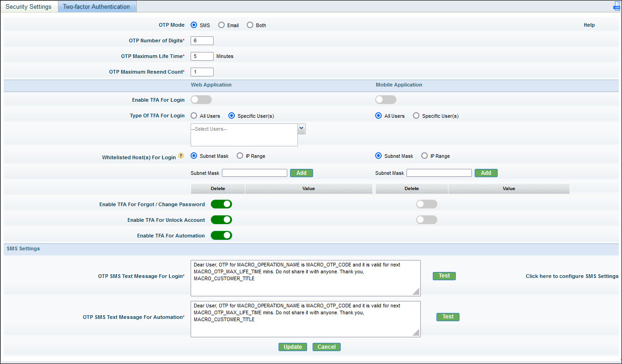Open the configure SMS Settings link

point(572,277)
